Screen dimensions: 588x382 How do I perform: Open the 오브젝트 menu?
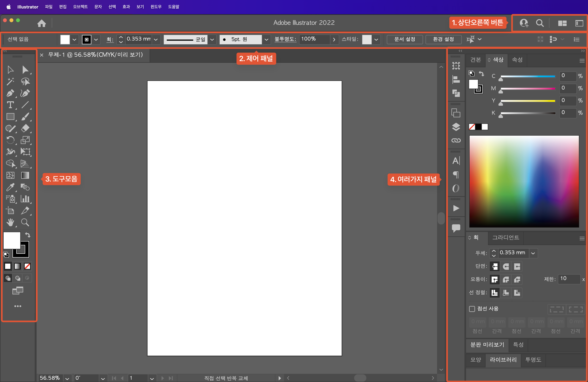click(x=80, y=7)
